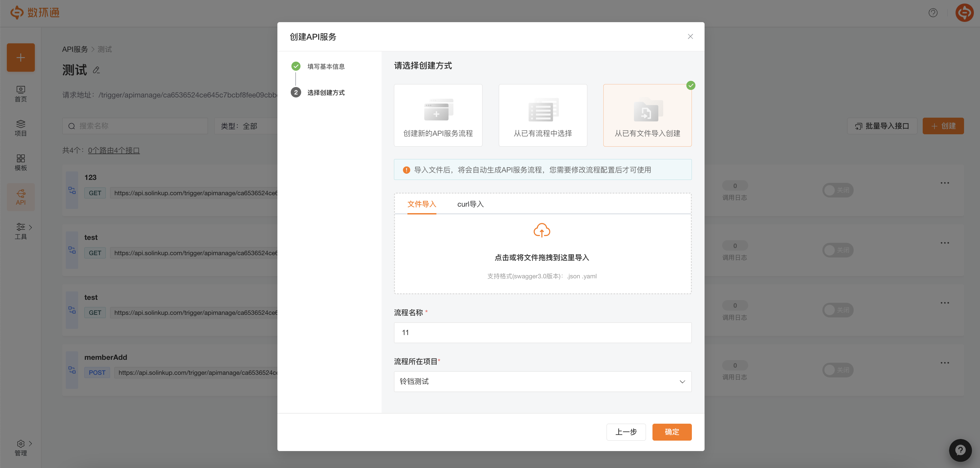Click the edit pencil icon next to 测试

[96, 70]
